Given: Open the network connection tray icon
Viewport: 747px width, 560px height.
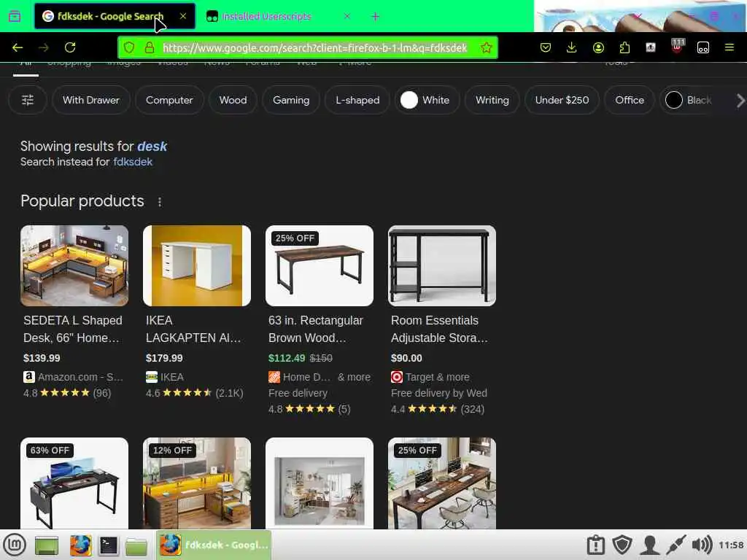Looking at the screenshot, I should (x=676, y=545).
